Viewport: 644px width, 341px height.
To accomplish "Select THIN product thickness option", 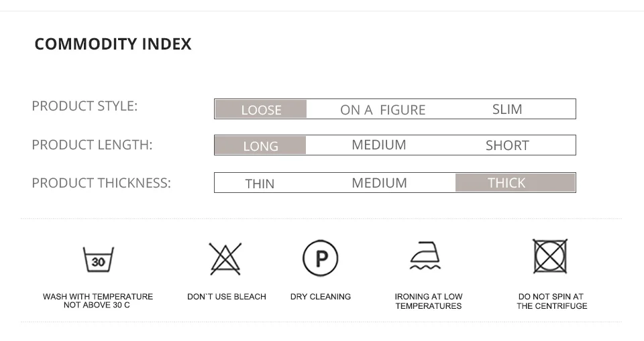I will click(260, 184).
